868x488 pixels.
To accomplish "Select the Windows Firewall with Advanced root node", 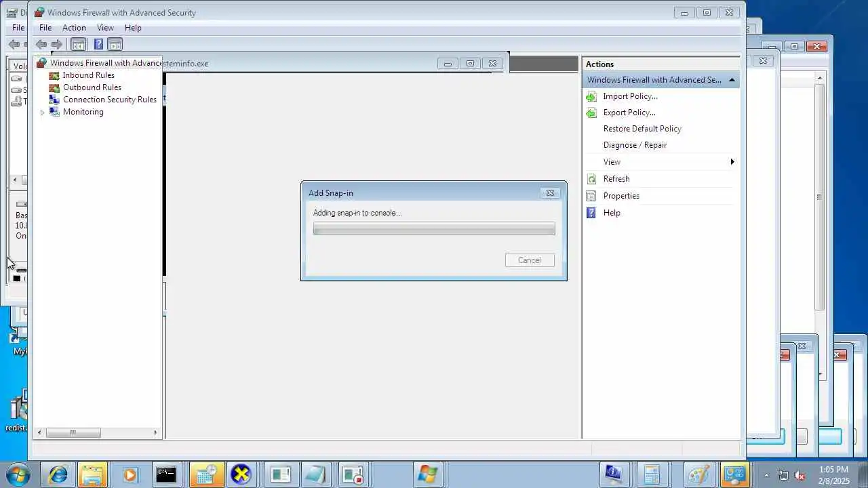I will tap(106, 63).
